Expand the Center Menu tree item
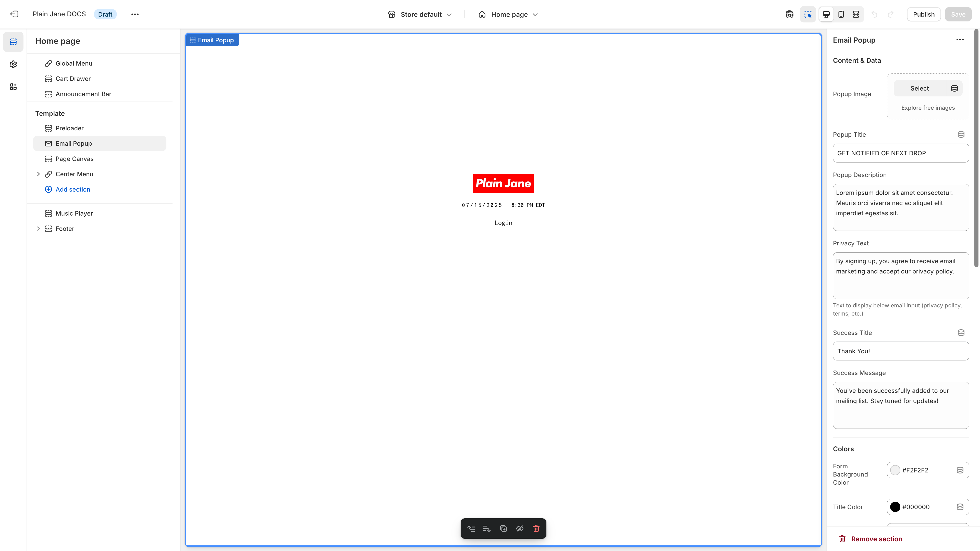 click(39, 174)
